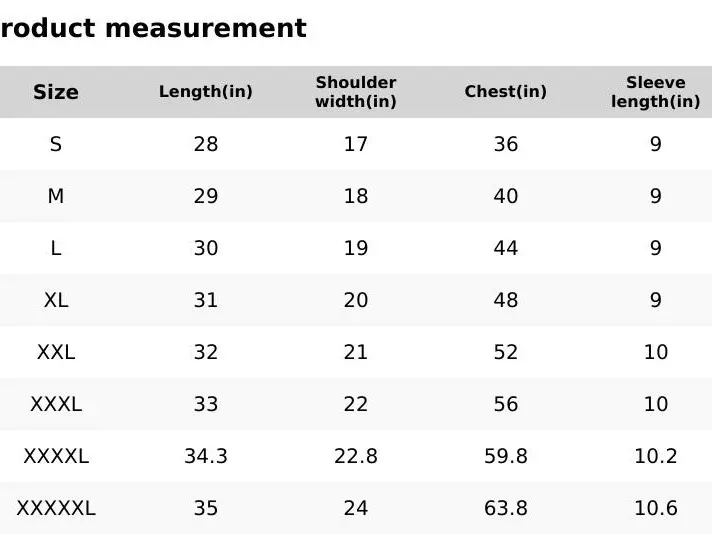The height and width of the screenshot is (534, 712).
Task: Click the chest value 44
Action: click(x=506, y=248)
